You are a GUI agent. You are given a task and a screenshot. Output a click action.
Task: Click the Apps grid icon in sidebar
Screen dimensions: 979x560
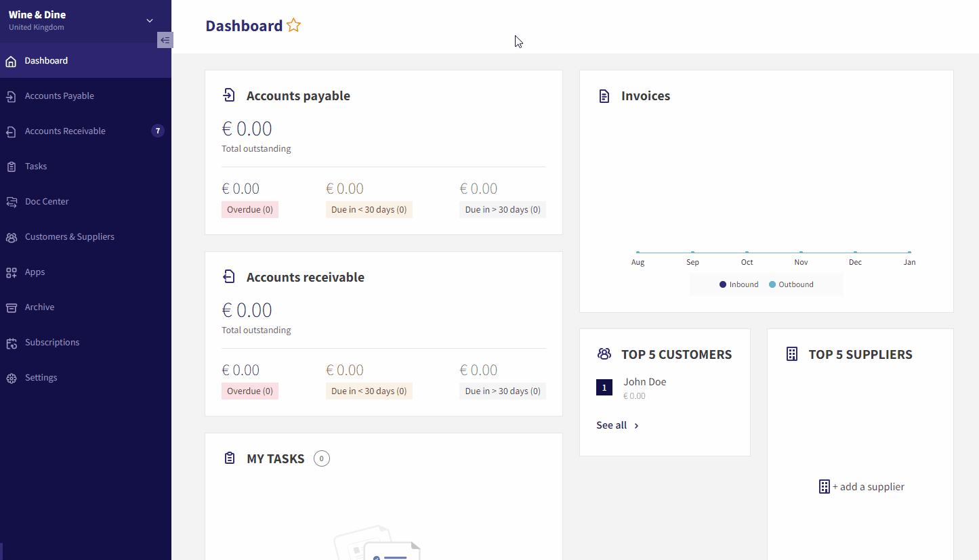(x=11, y=272)
